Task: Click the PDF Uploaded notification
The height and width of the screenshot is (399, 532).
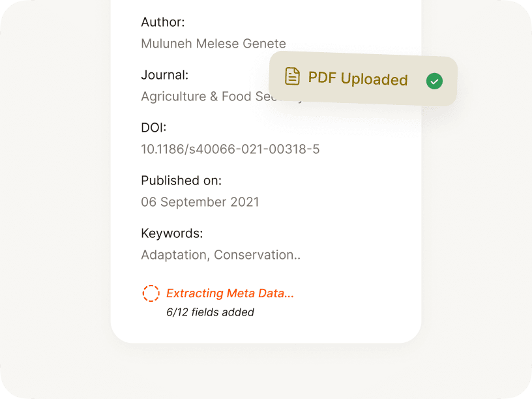Action: point(362,79)
